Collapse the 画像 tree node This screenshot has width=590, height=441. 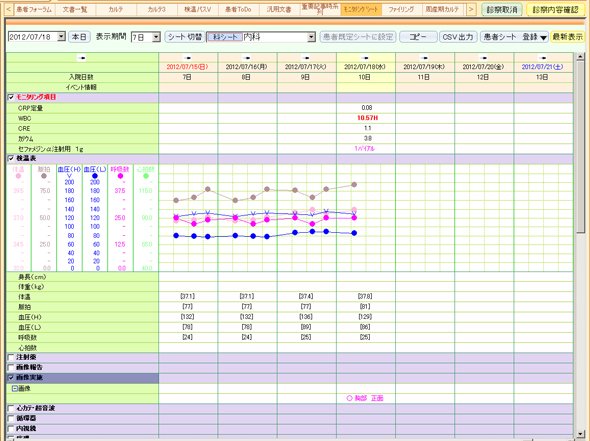[x=15, y=388]
